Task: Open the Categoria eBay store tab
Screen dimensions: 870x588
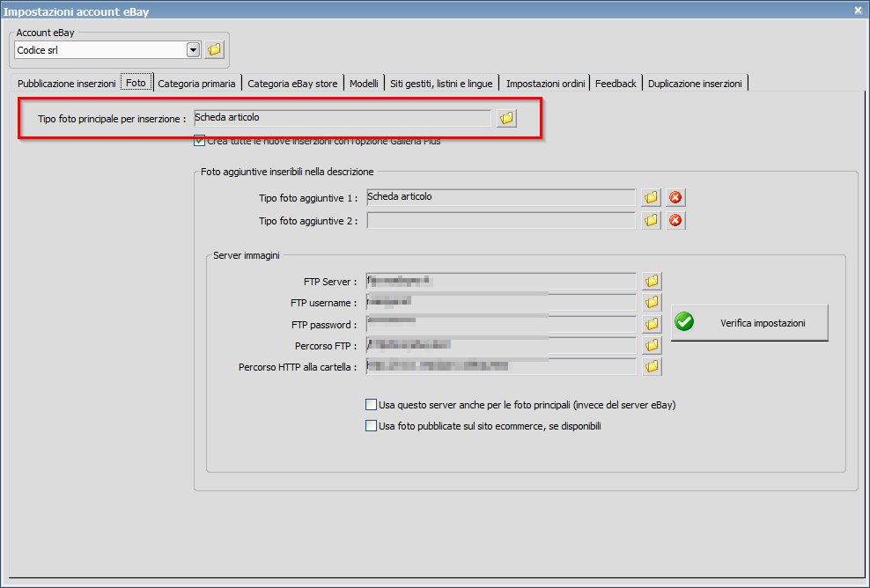Action: point(292,84)
